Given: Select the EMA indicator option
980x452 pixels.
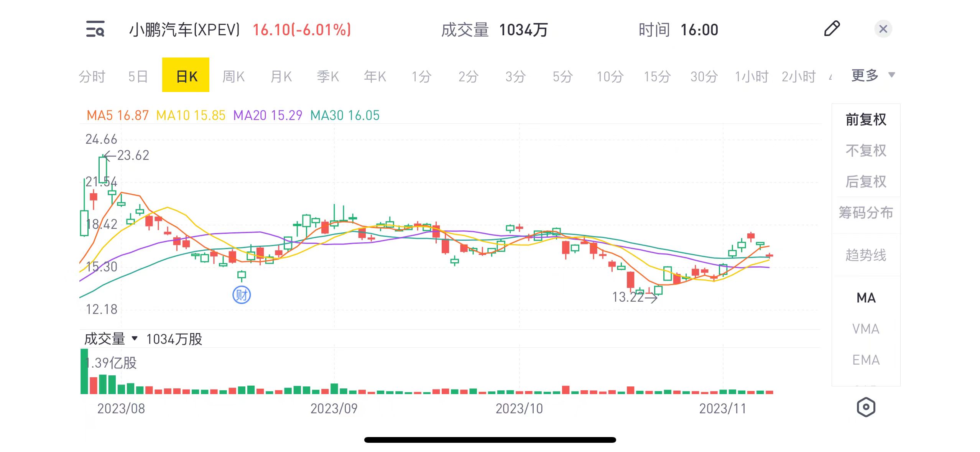Looking at the screenshot, I should 866,360.
